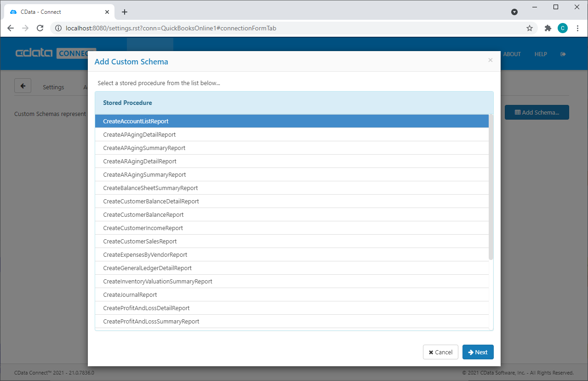This screenshot has width=588, height=381.
Task: Cancel the custom schema dialog
Action: click(440, 352)
